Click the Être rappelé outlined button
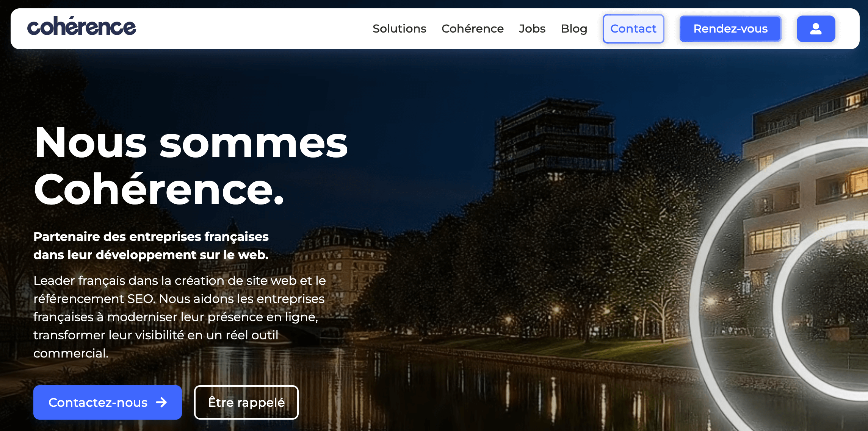The width and height of the screenshot is (868, 431). pos(246,402)
